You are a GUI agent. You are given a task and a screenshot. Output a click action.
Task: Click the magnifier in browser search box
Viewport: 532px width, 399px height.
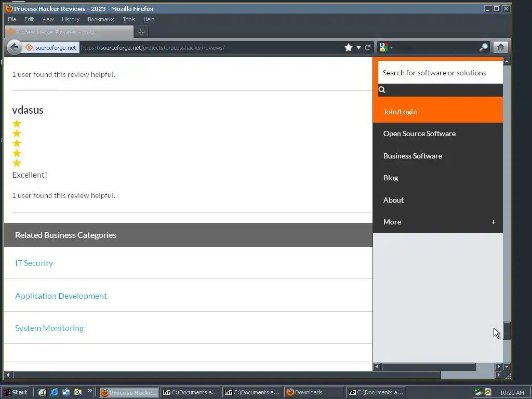point(484,47)
